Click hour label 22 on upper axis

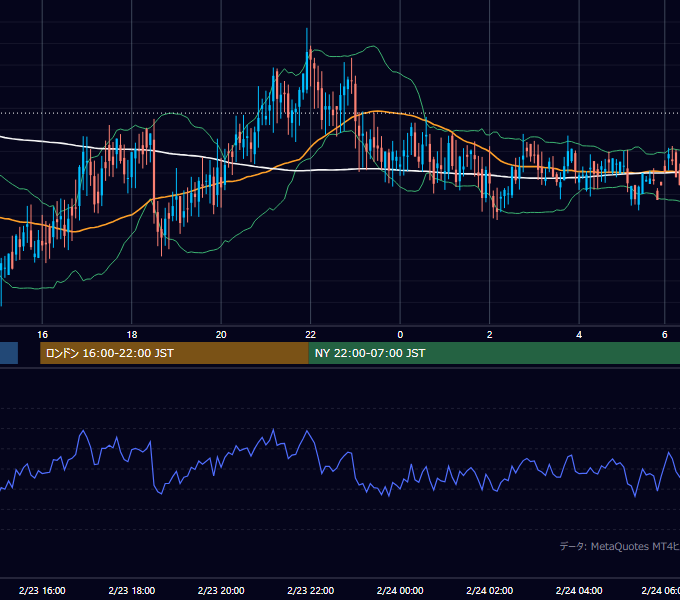click(311, 335)
